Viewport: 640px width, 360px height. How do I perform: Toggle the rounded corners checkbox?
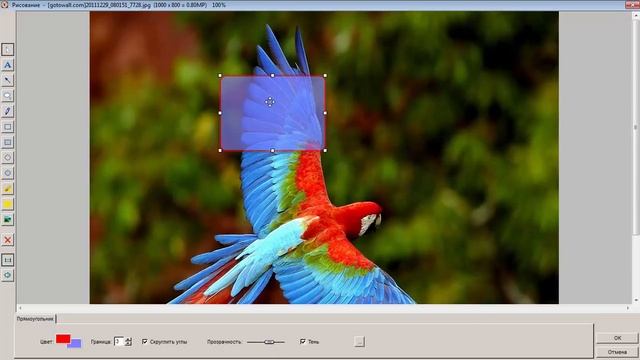coord(144,342)
